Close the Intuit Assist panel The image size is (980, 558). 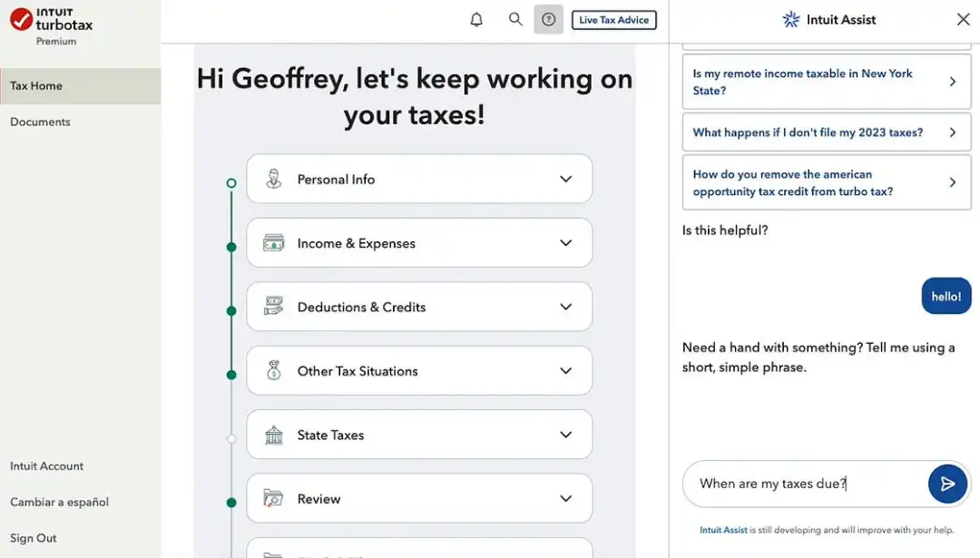(963, 19)
